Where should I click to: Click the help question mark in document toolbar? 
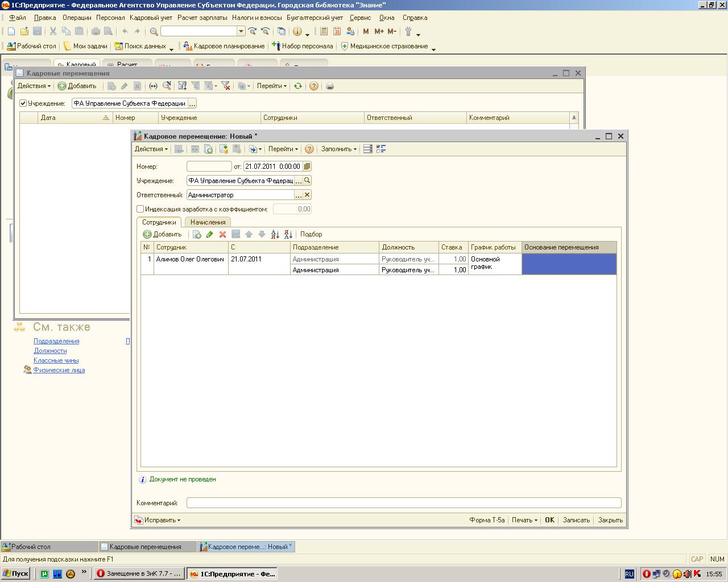(309, 149)
